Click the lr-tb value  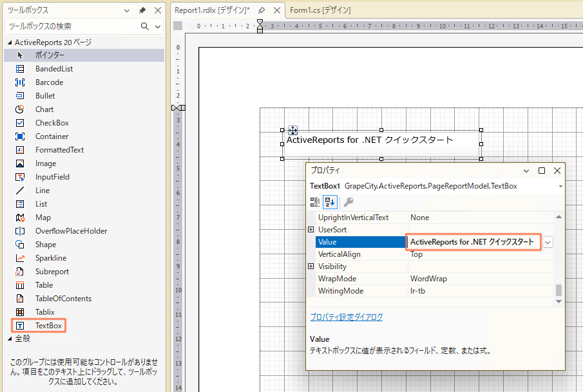click(x=418, y=291)
